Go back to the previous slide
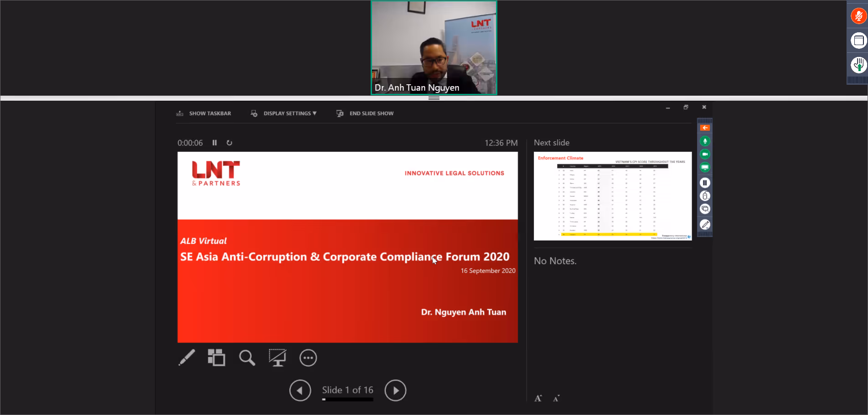This screenshot has height=415, width=868. (x=300, y=390)
